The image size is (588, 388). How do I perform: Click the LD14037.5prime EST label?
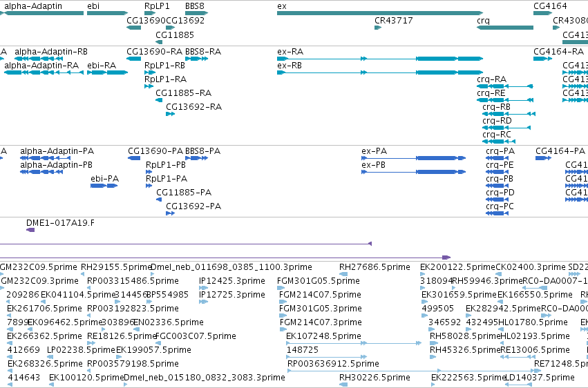click(x=540, y=378)
